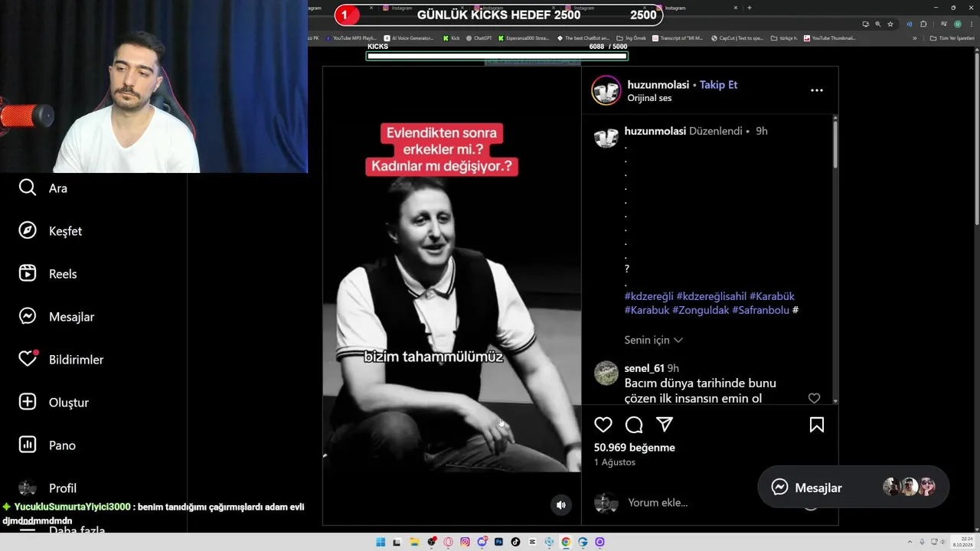This screenshot has height=551, width=980.
Task: Open the Daha fazla sidebar menu
Action: coord(61,530)
